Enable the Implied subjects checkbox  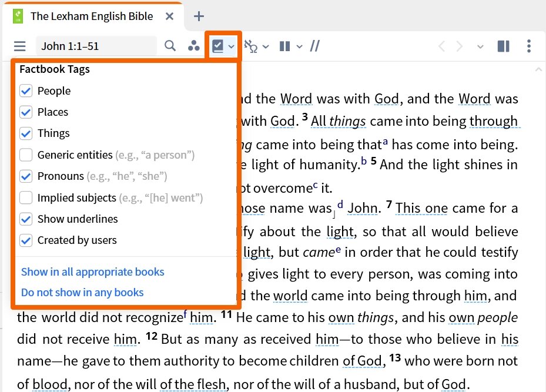point(26,197)
